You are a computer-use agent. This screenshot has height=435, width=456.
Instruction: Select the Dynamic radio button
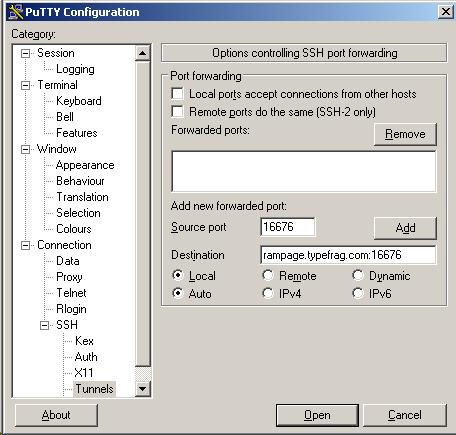[x=358, y=275]
